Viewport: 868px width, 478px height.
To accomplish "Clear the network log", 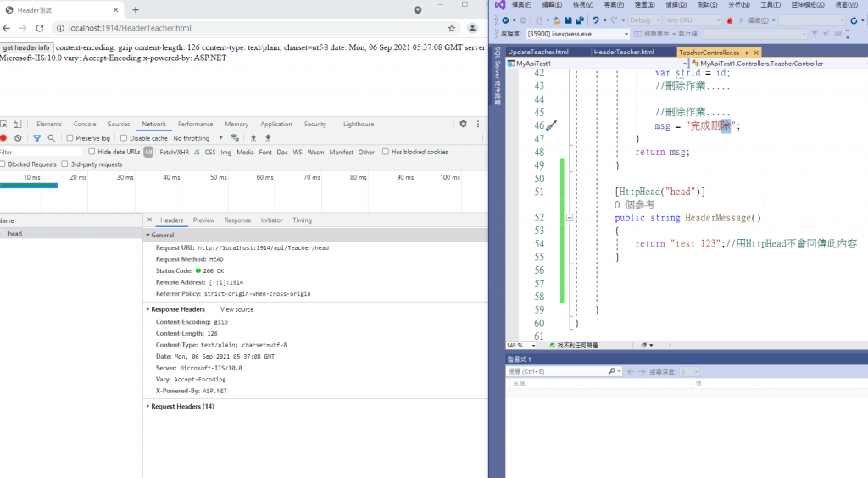I will click(18, 138).
